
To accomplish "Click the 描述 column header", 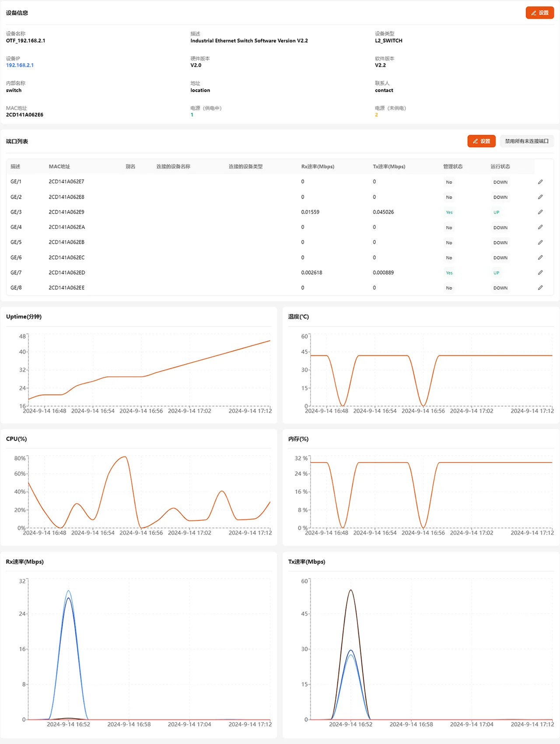I will 15,166.
